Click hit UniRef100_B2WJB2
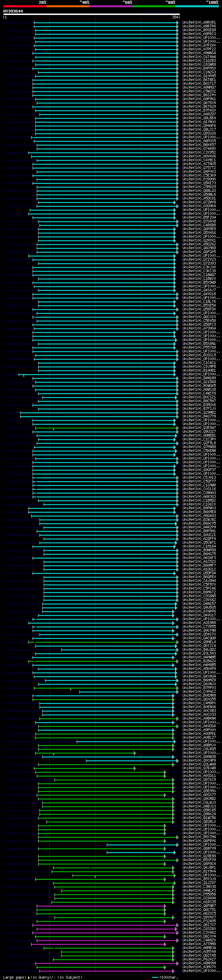The image size is (222, 980). 199,519
